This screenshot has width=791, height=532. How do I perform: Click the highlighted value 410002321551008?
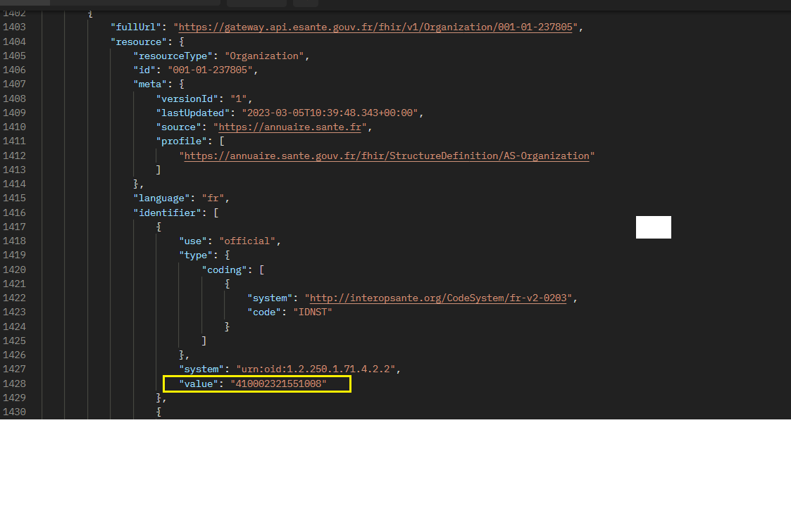[278, 384]
